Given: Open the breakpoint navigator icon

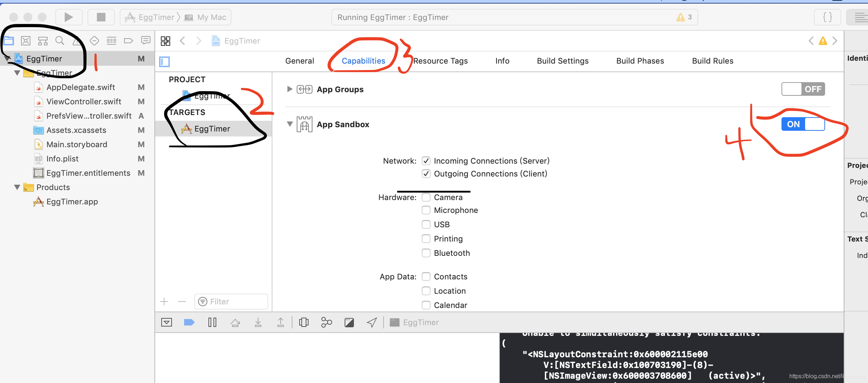Looking at the screenshot, I should pyautogui.click(x=128, y=41).
